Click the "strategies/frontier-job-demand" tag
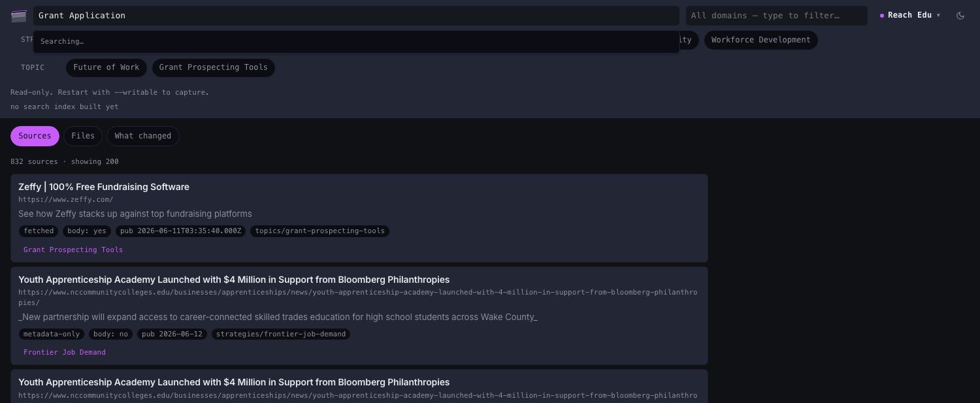This screenshot has width=980, height=403. (281, 334)
